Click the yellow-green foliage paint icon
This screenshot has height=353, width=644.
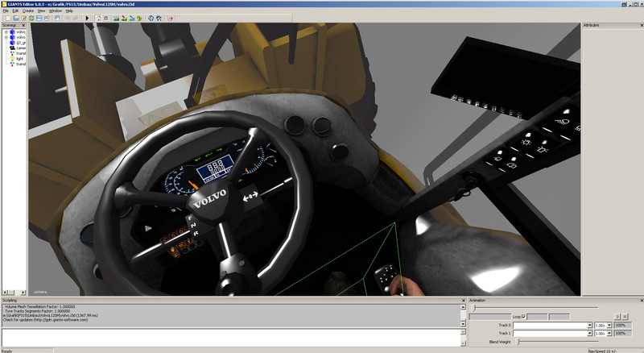click(139, 18)
